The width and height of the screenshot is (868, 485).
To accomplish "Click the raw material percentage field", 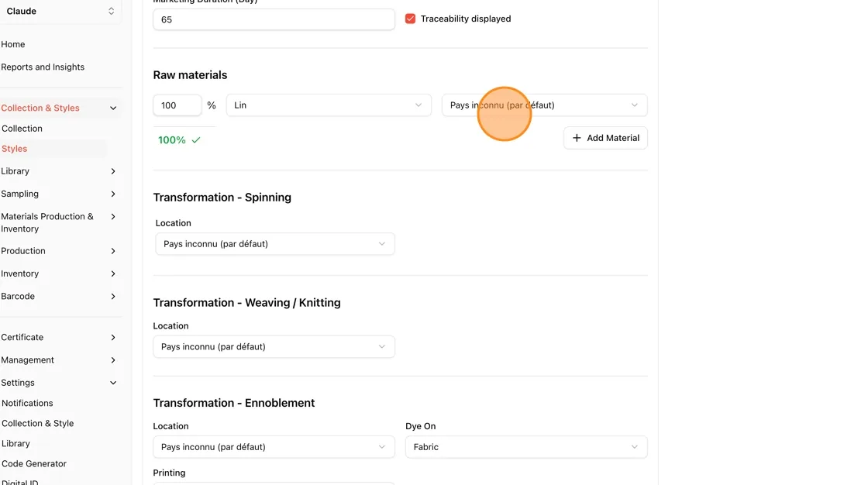I will (177, 105).
